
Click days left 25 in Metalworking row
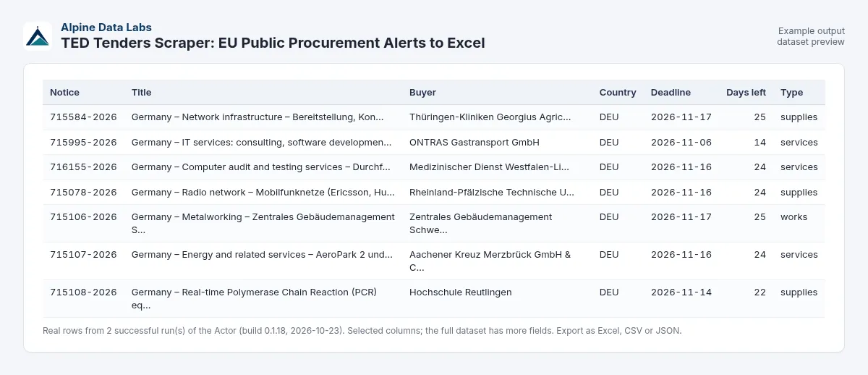[x=760, y=217]
